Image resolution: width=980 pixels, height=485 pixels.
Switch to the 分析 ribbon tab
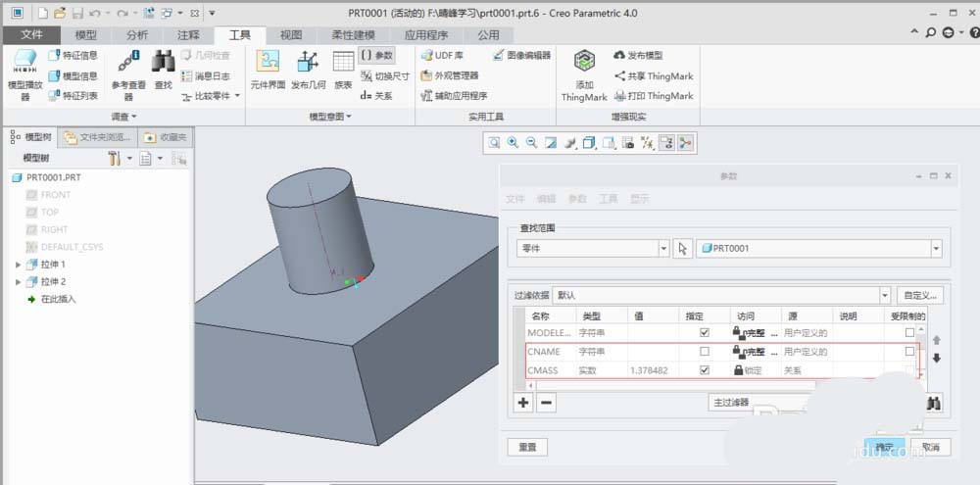tap(137, 35)
